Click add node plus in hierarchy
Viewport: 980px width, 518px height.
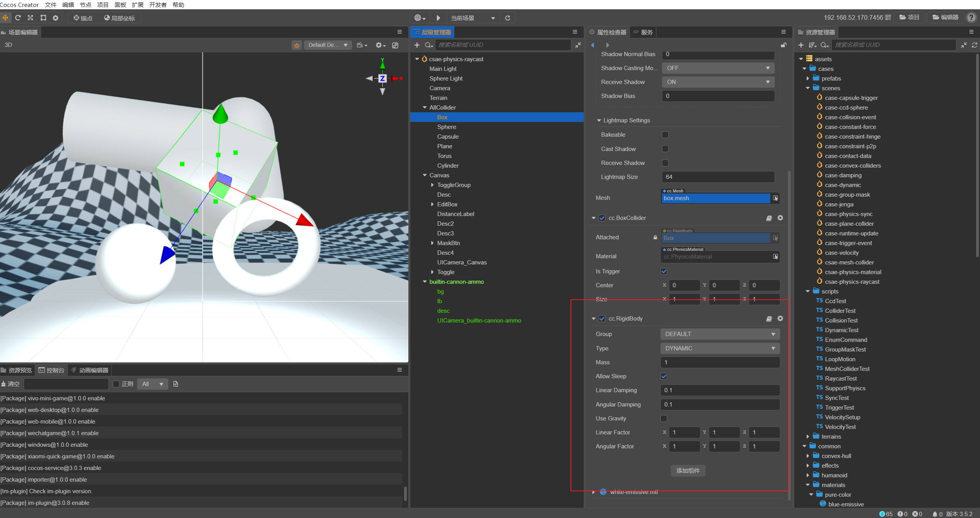417,45
